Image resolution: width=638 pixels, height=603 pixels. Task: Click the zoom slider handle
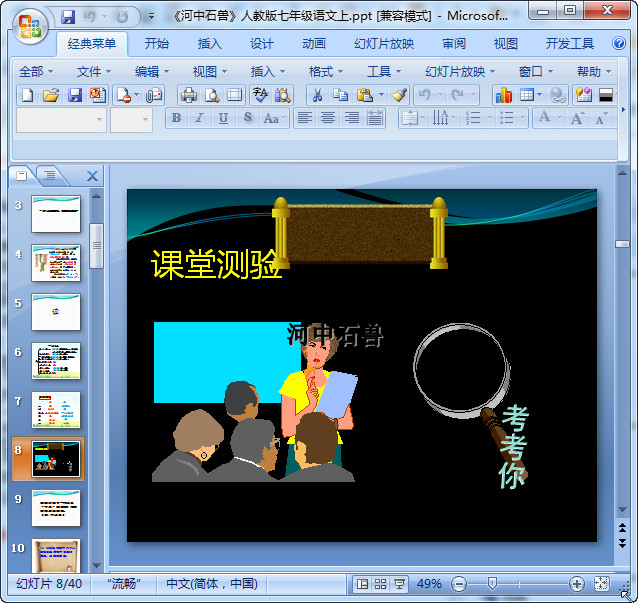point(492,584)
